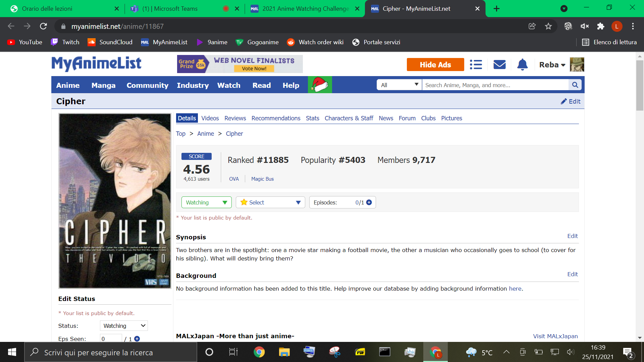The height and width of the screenshot is (362, 644).
Task: Open the Reba user menu
Action: [552, 65]
